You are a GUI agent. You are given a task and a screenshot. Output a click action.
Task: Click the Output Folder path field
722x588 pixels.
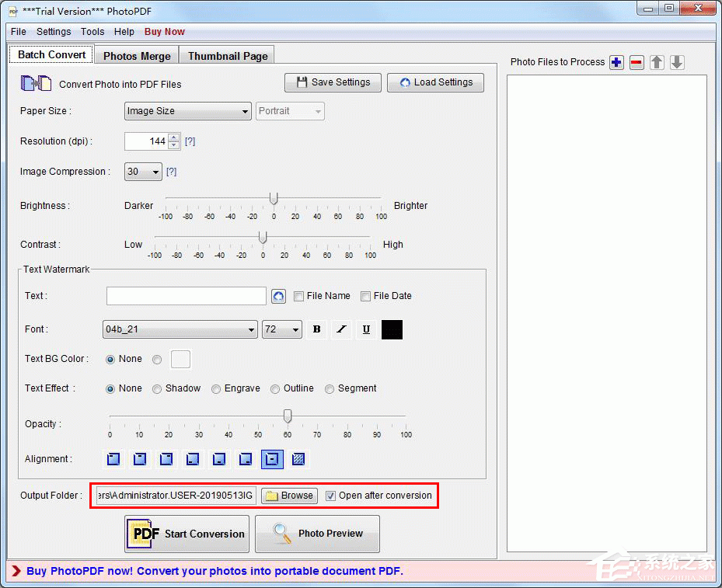pos(176,496)
